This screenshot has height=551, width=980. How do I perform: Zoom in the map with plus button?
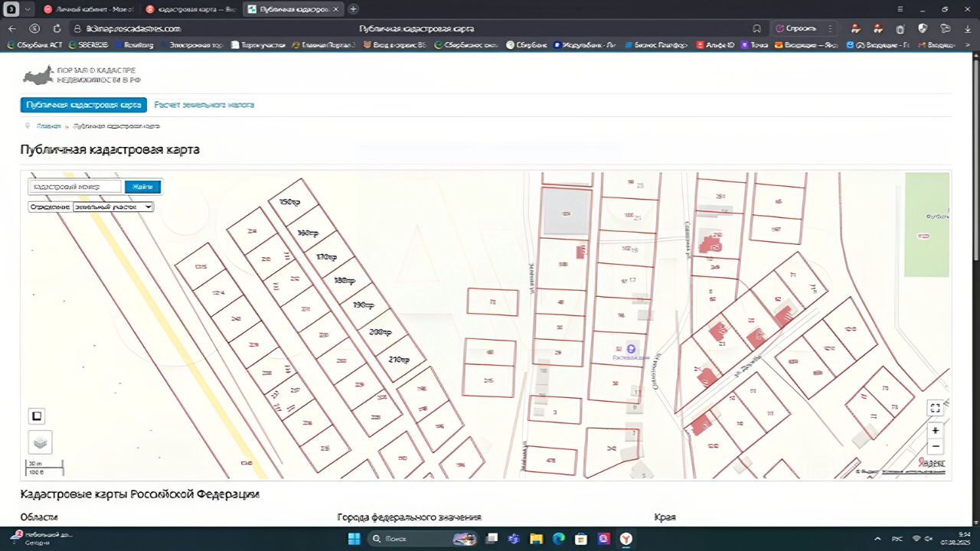click(x=935, y=431)
